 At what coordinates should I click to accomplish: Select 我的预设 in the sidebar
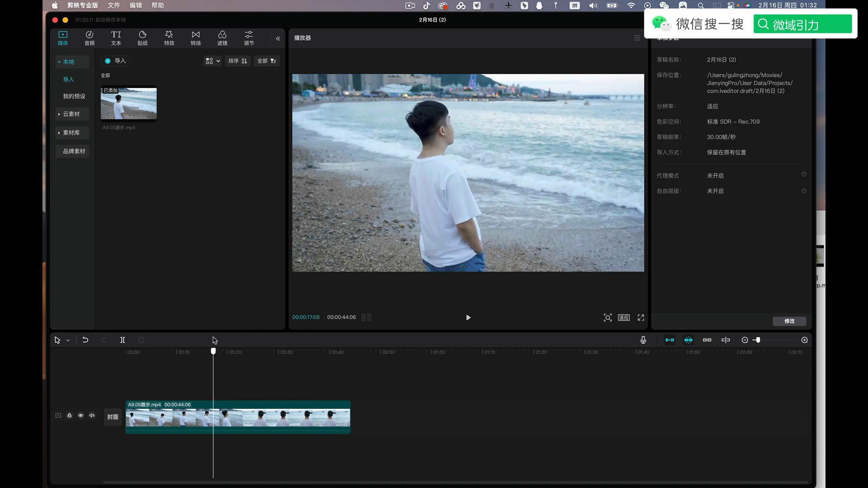click(74, 96)
